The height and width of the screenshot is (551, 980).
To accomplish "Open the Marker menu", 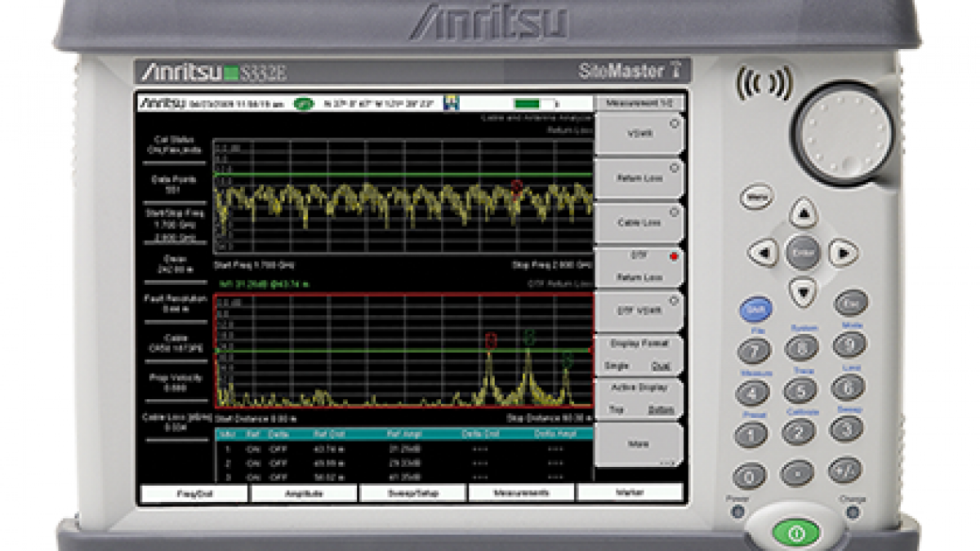I will 630,493.
